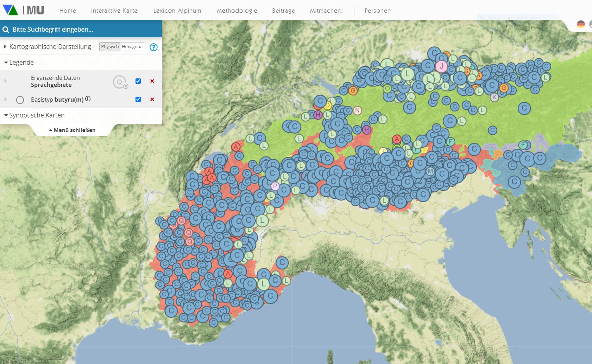Uncheck the Sprachgebiete visibility checkbox

pyautogui.click(x=138, y=81)
